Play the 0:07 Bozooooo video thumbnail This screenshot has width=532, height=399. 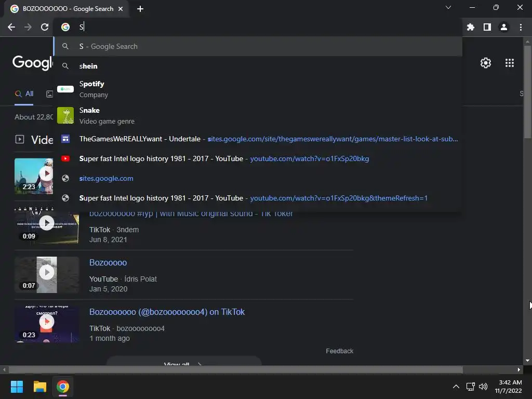[47, 274]
